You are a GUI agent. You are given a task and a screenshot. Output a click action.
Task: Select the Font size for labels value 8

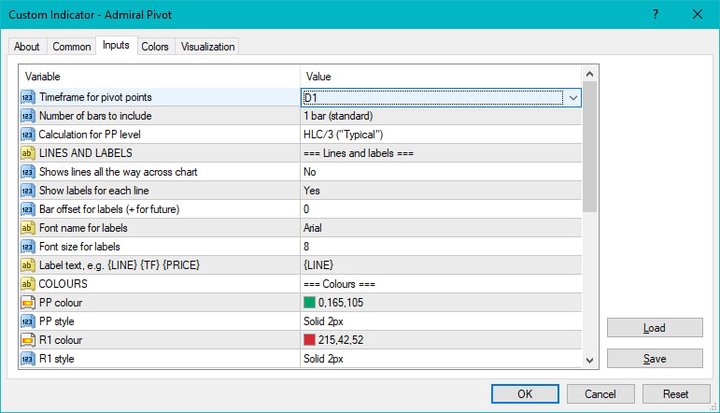441,247
